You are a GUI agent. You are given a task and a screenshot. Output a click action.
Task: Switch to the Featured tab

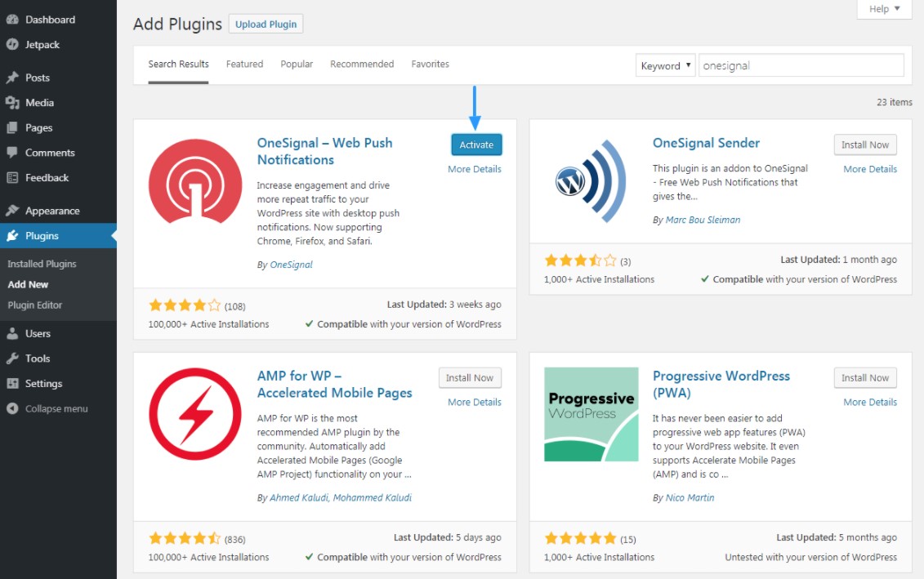click(x=244, y=65)
